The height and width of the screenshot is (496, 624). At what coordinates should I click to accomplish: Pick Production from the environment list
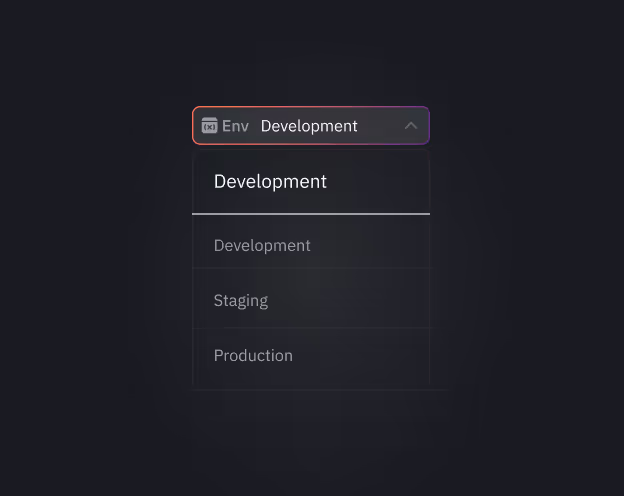point(253,356)
